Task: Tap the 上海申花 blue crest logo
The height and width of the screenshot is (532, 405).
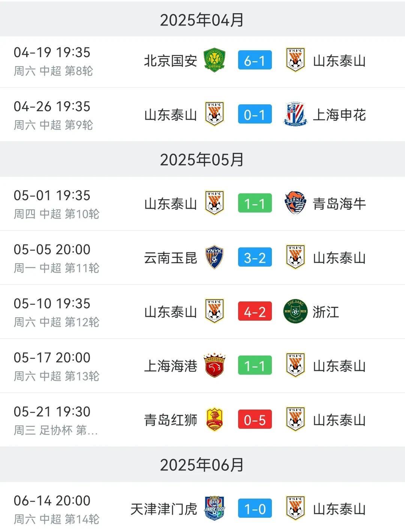Action: coord(295,114)
